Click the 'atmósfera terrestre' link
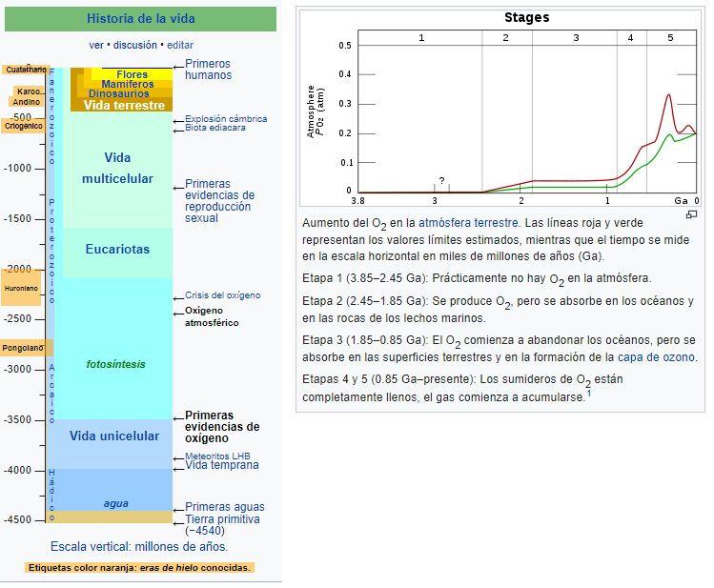 [x=468, y=223]
